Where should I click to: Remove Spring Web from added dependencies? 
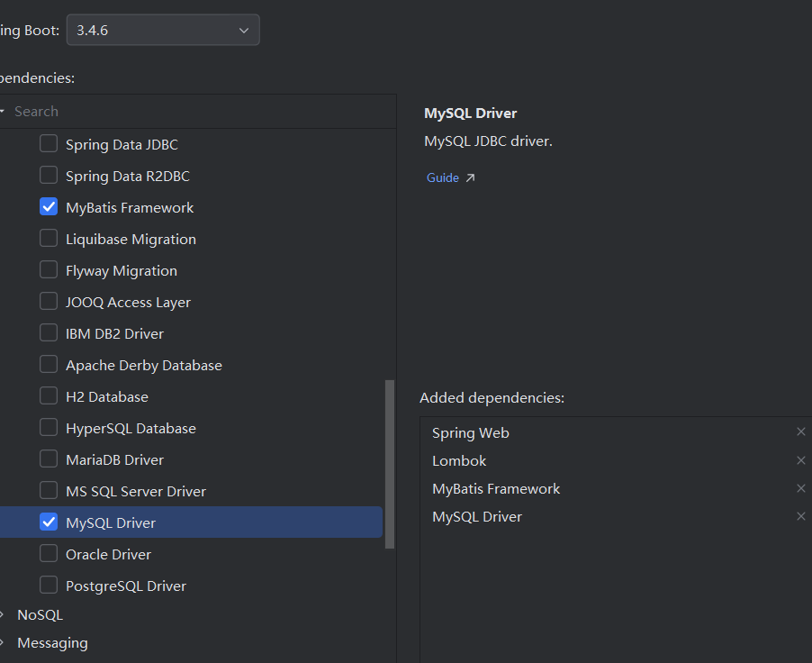[800, 431]
